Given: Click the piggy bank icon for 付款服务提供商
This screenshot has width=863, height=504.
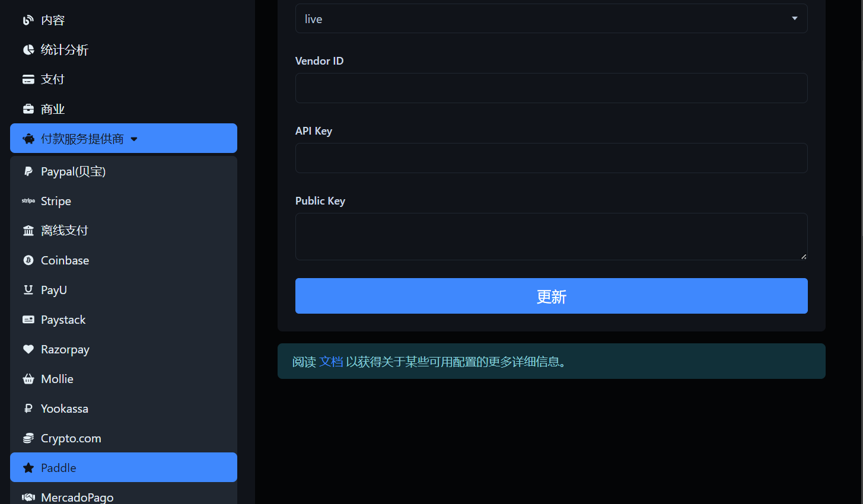Looking at the screenshot, I should [x=28, y=139].
